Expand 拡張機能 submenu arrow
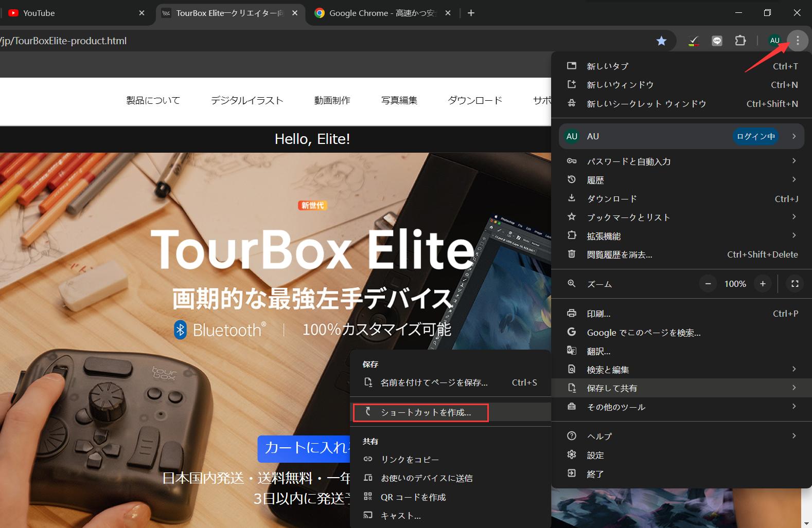 pos(794,235)
